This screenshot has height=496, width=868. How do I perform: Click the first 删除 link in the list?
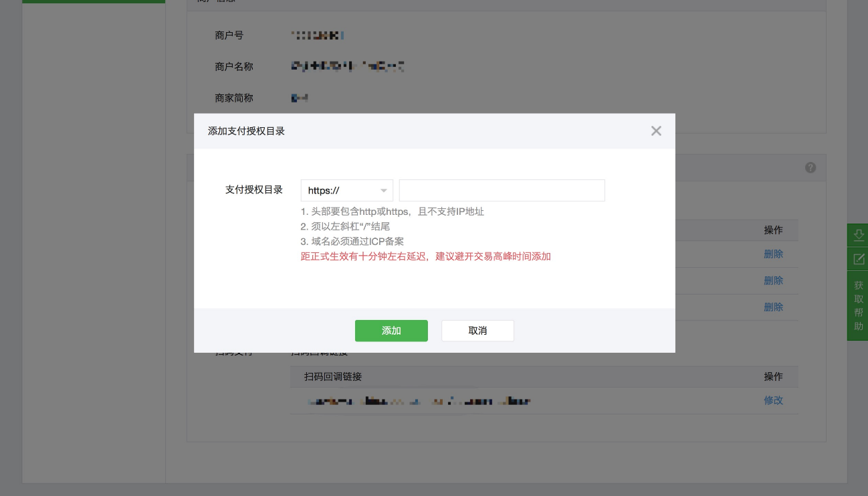point(774,254)
